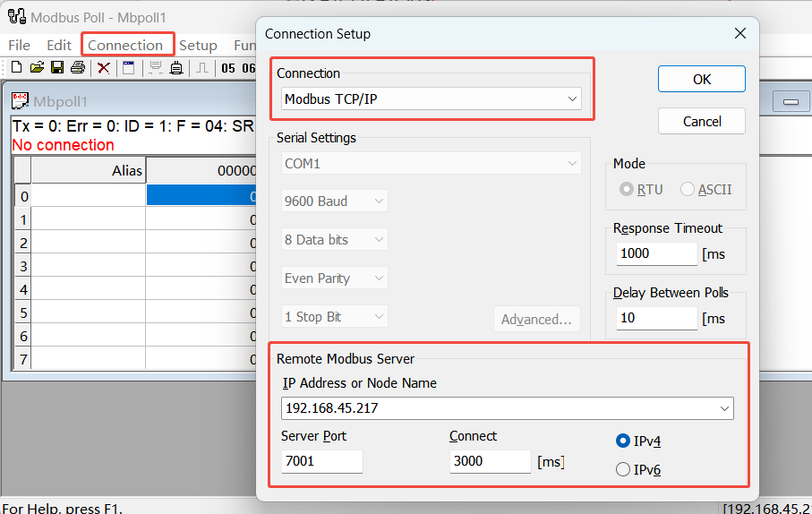Click the new window toolbar icon
Screen dimensions: 812x514
pos(128,68)
